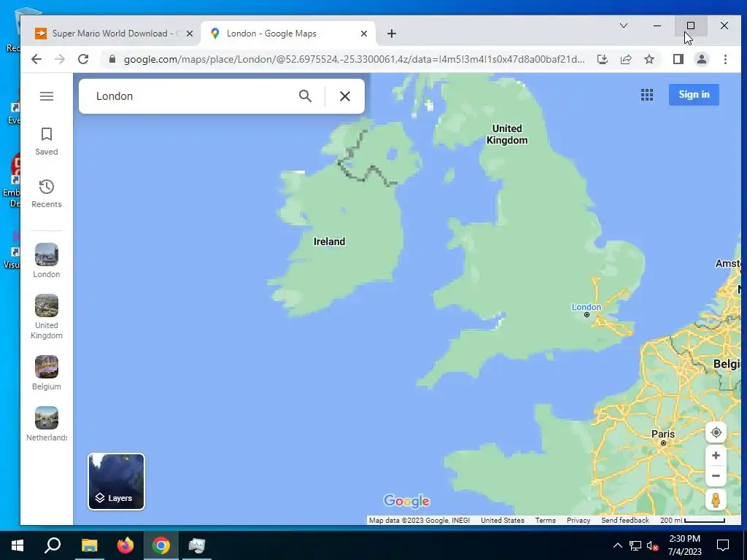747x560 pixels.
Task: Click the muted volume tray icon
Action: pos(652,545)
